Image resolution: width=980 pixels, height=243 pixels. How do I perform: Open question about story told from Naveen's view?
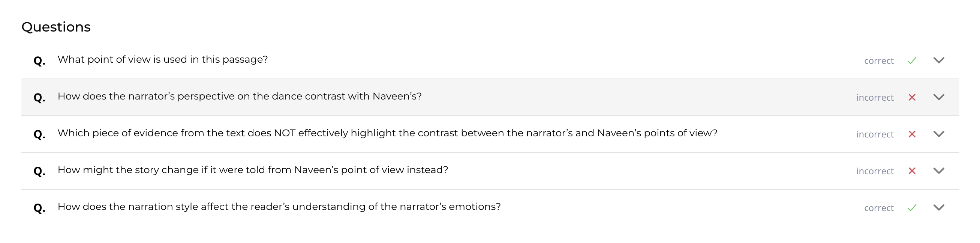tap(253, 170)
